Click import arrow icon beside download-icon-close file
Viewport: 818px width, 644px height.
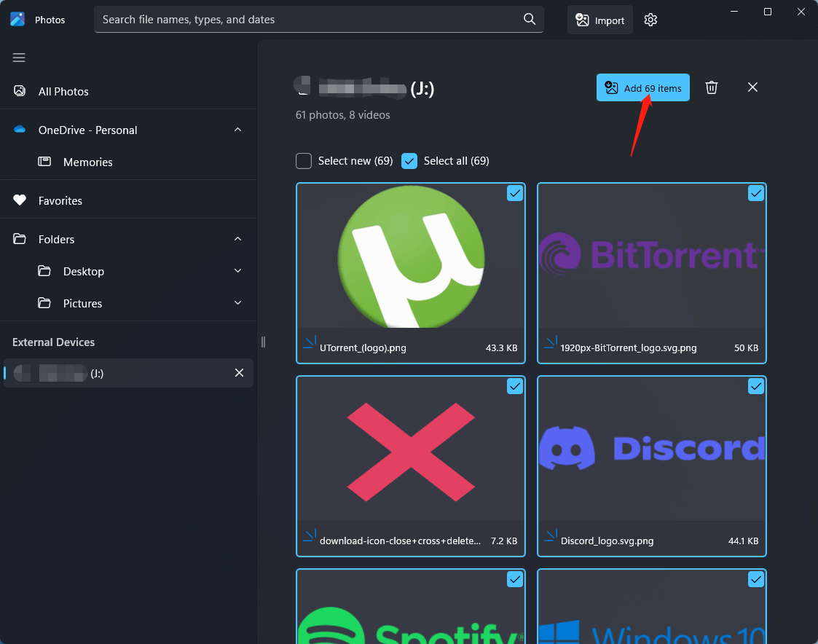(310, 536)
